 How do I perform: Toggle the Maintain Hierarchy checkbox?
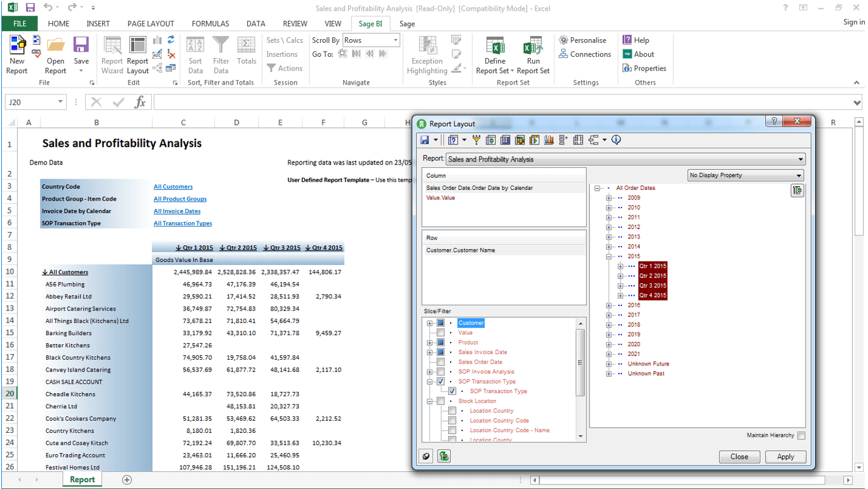point(801,435)
